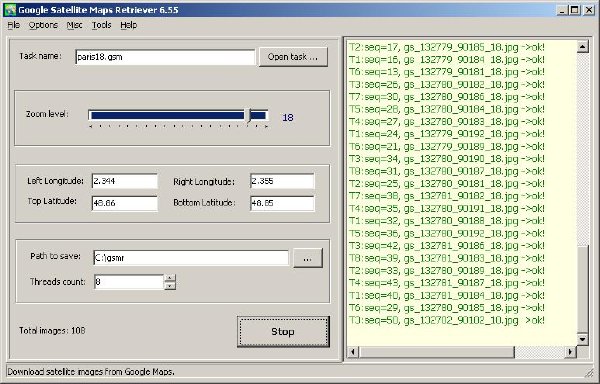Decrease threads count with down arrow
This screenshot has height=384, width=600.
coord(170,286)
